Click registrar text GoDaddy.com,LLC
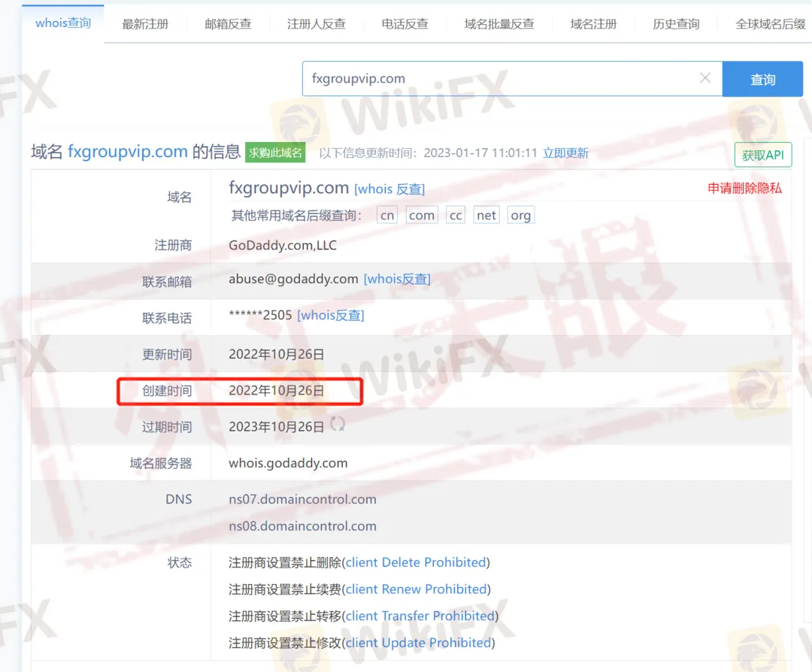This screenshot has height=672, width=812. point(283,245)
